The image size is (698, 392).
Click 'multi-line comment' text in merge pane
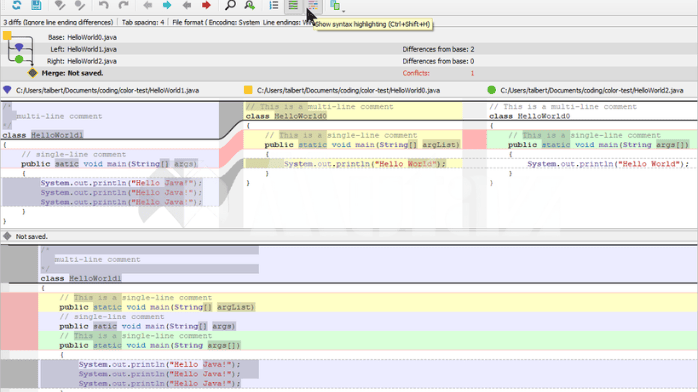click(x=97, y=259)
